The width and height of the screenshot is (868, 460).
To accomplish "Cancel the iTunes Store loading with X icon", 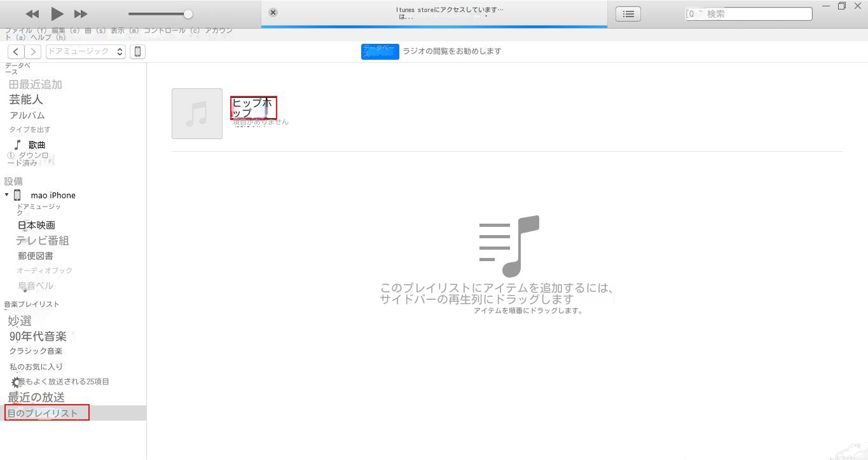I will pos(273,13).
